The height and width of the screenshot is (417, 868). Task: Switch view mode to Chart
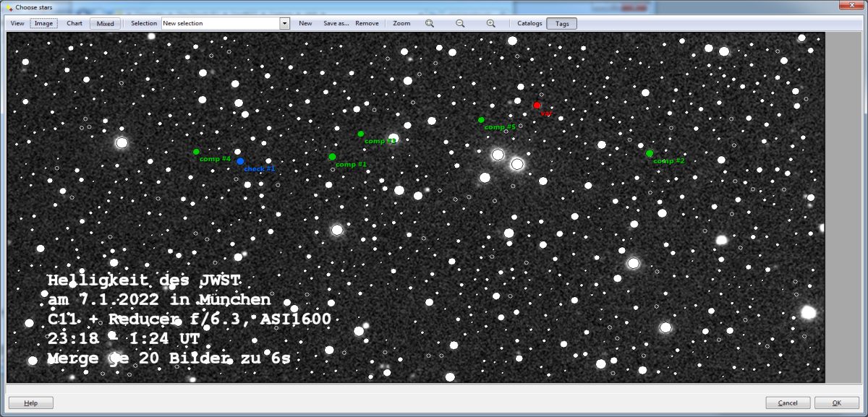pos(75,23)
